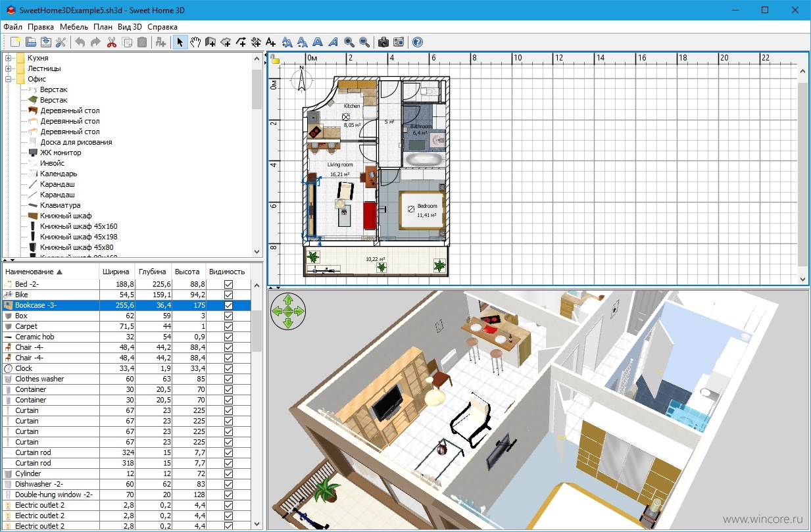The width and height of the screenshot is (811, 532).
Task: Paste from clipboard using the toolbar Paste icon
Action: point(141,42)
